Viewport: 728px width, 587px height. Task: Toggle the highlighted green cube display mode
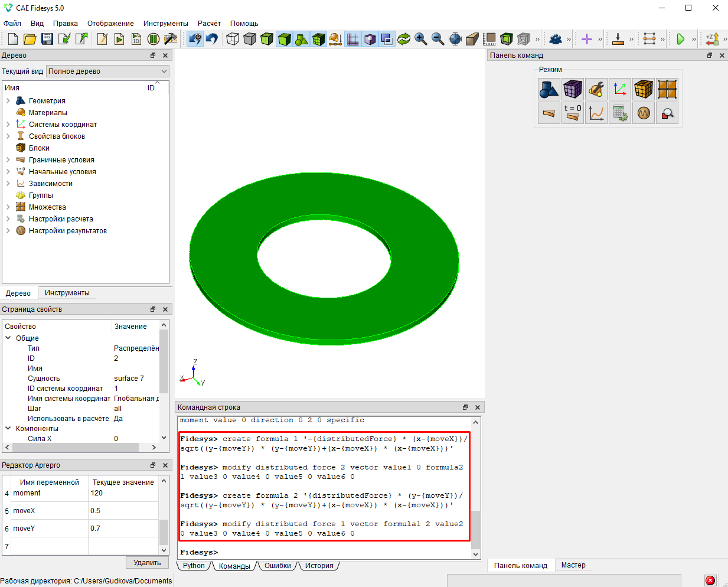point(284,39)
